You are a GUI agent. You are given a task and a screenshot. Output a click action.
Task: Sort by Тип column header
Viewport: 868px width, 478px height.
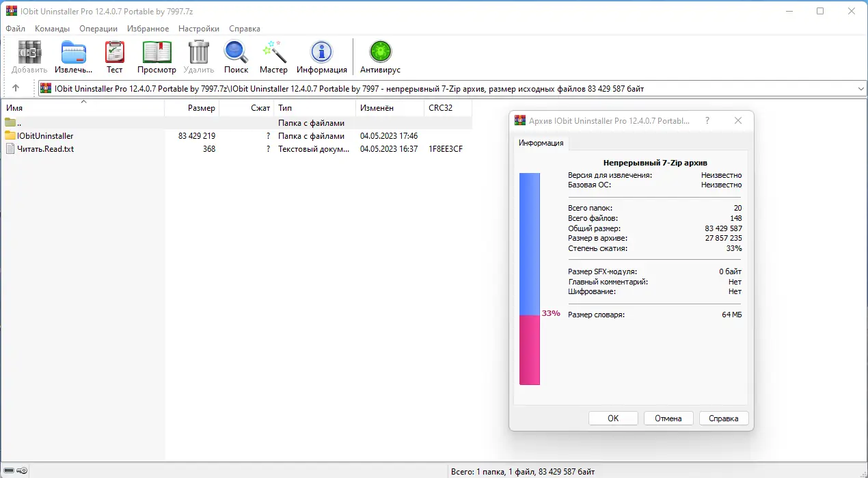(x=315, y=108)
